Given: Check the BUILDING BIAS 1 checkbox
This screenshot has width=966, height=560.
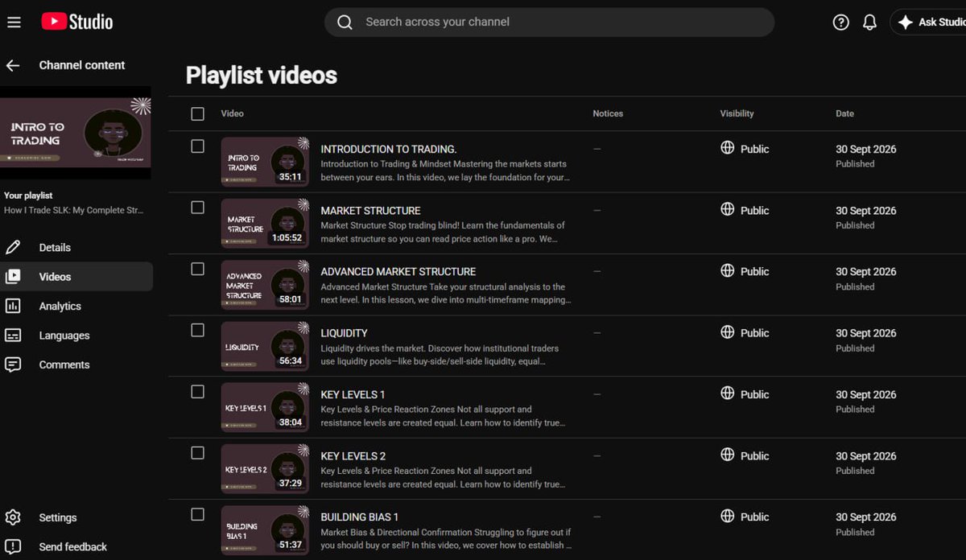Looking at the screenshot, I should tap(197, 514).
